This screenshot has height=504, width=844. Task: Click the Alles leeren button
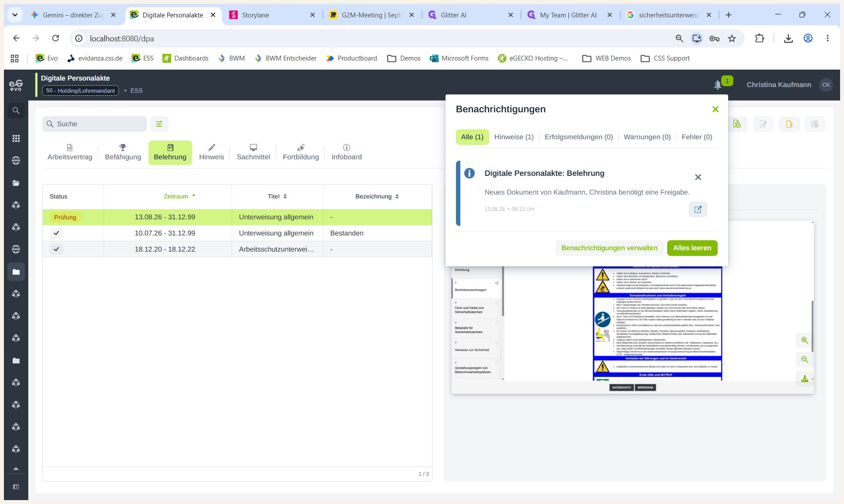pyautogui.click(x=692, y=248)
